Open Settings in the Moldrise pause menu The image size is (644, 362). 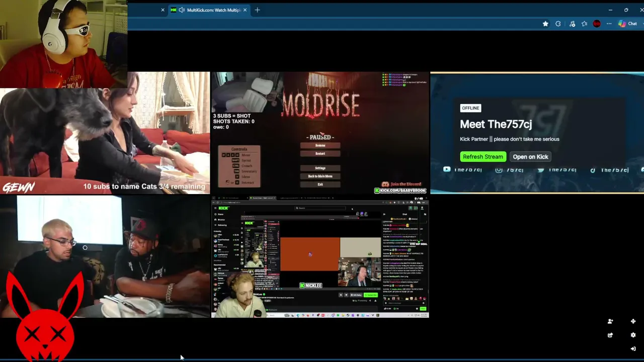[320, 168]
